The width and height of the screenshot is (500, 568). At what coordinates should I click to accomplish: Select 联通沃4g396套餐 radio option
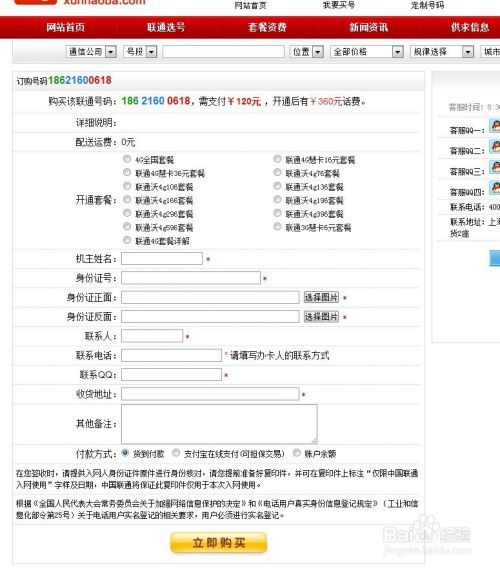pos(277,213)
